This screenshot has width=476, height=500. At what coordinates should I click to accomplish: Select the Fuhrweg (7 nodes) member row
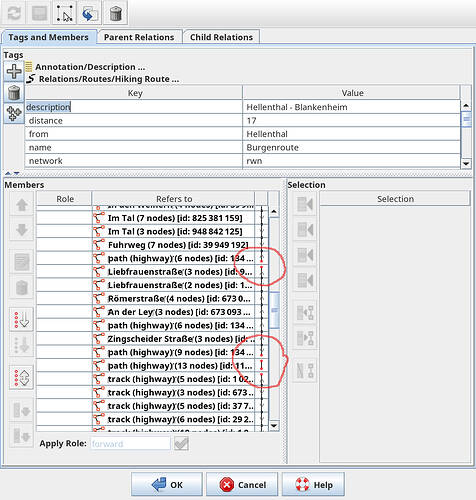pos(152,245)
